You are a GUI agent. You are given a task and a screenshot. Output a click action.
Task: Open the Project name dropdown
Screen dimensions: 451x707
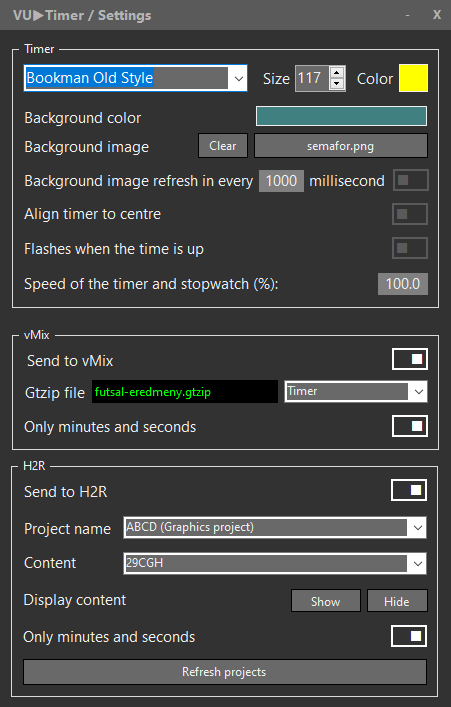[275, 528]
